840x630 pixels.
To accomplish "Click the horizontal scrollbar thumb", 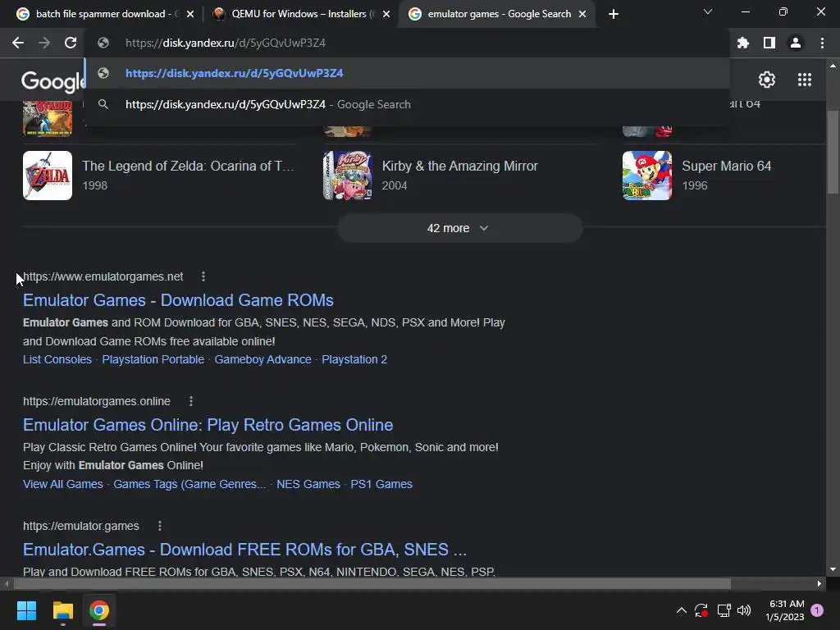I will coord(372,583).
